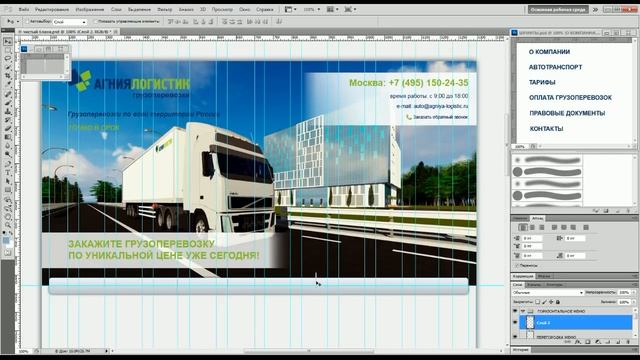Screen dimensions: 640x360
Task: Click КОНТАКТЫ text in right document
Action: [546, 129]
